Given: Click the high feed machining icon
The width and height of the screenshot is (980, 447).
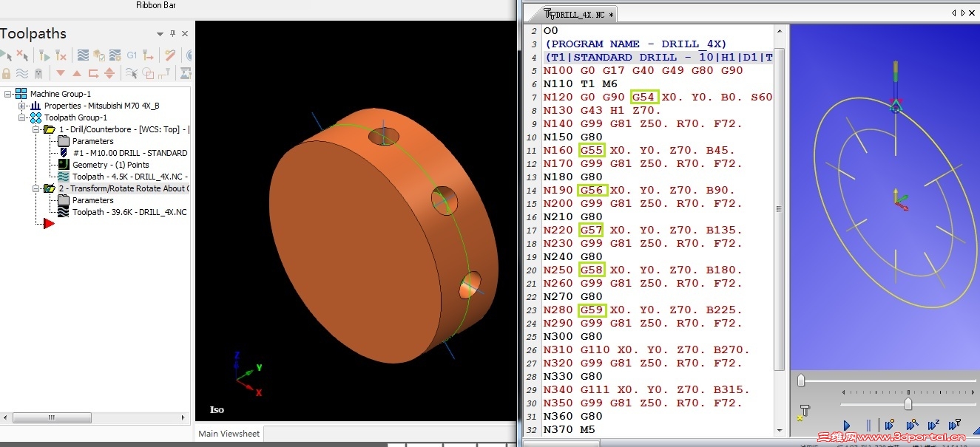Looking at the screenshot, I should [148, 55].
